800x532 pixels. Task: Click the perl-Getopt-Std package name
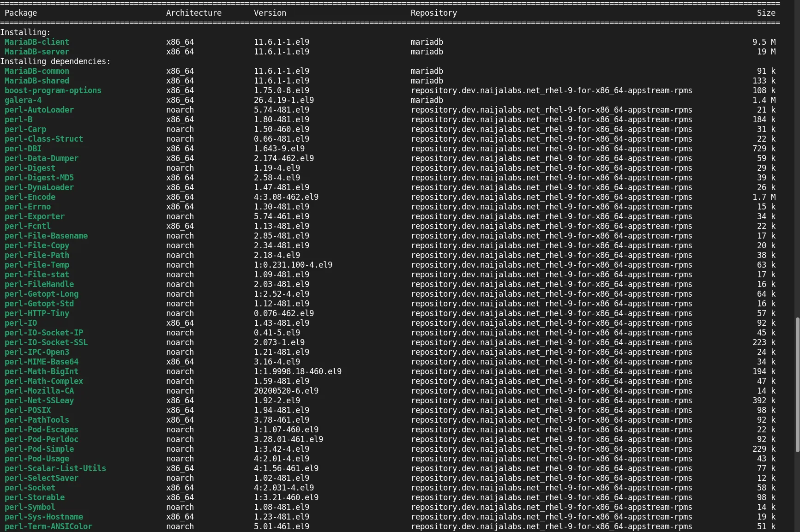coord(39,304)
